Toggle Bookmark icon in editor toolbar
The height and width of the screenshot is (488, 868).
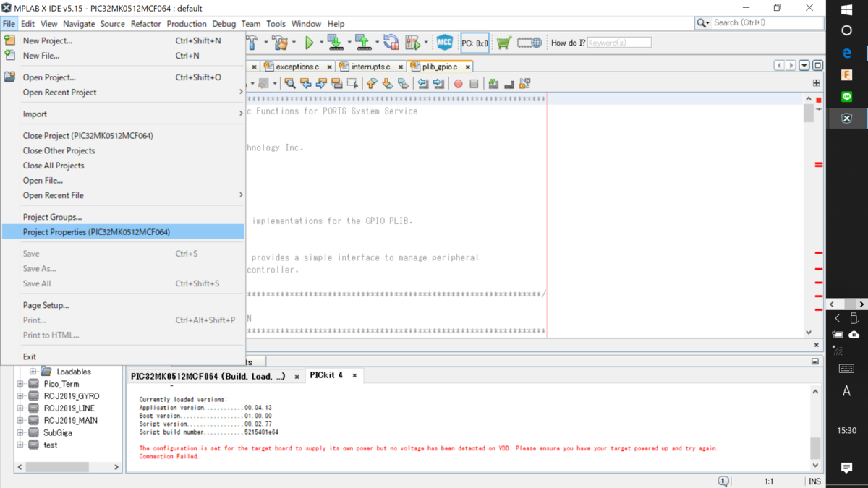pyautogui.click(x=404, y=84)
